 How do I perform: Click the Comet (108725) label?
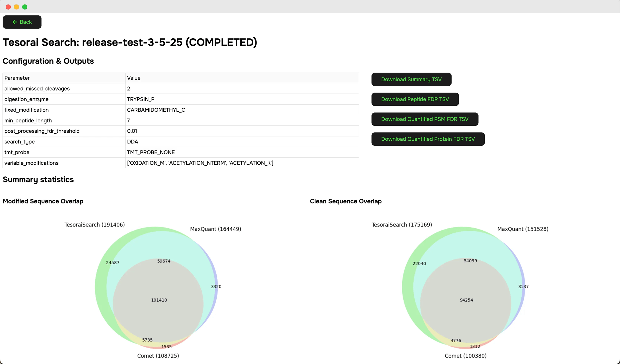pos(158,356)
